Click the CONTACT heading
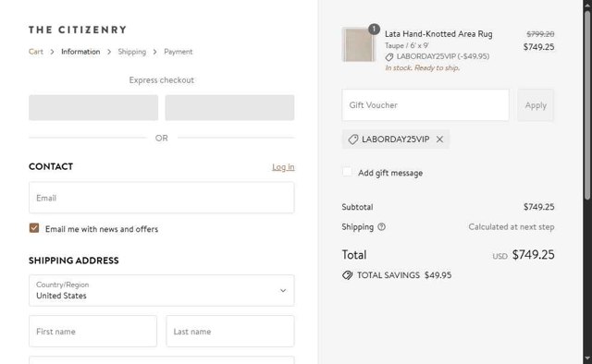The height and width of the screenshot is (364, 592). point(51,166)
